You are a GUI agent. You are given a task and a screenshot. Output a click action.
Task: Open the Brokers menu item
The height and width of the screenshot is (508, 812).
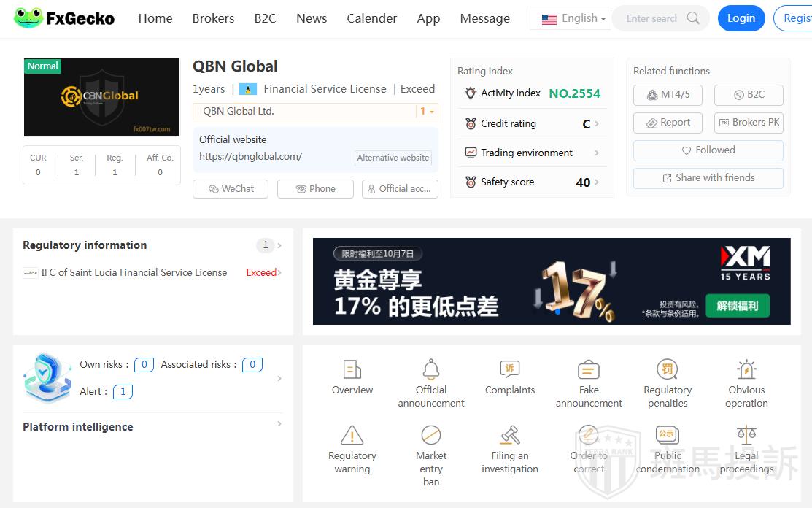pos(213,19)
